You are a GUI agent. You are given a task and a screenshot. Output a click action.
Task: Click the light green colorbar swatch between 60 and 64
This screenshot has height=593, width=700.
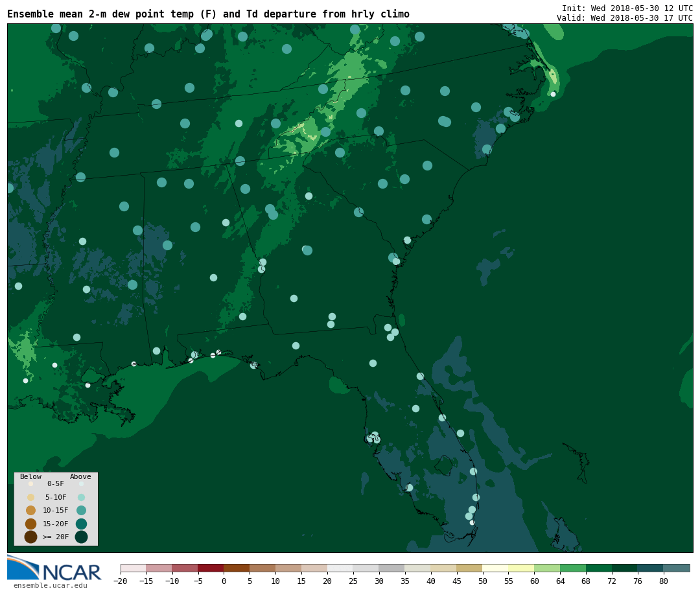[x=547, y=568]
